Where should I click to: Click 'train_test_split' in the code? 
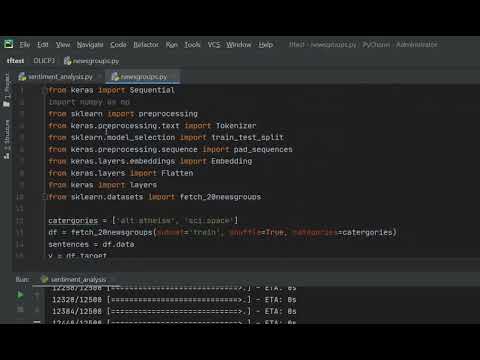(247, 138)
